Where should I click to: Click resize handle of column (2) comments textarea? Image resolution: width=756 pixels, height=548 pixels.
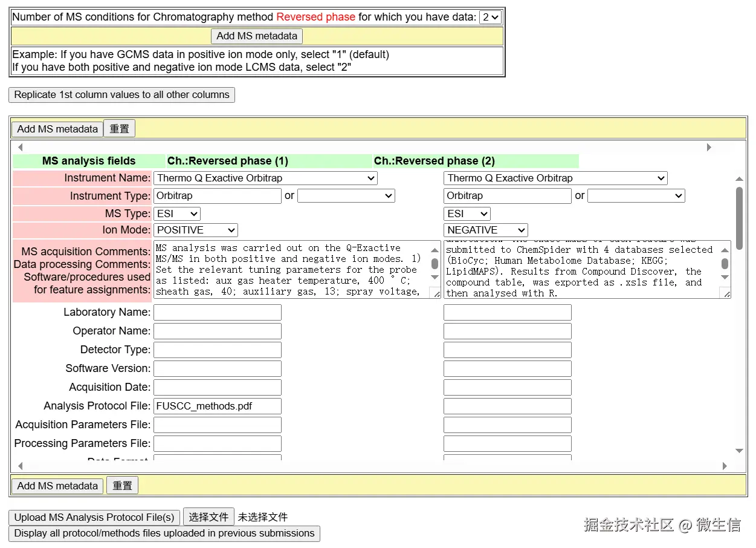[726, 293]
